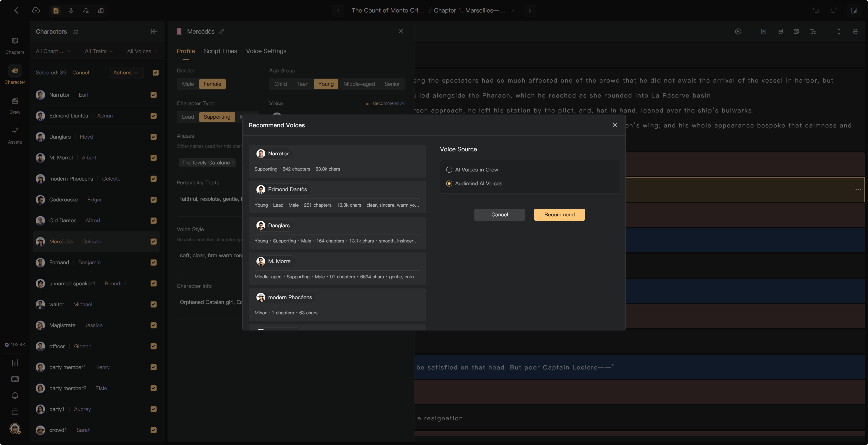Open Crew in the left sidebar
The width and height of the screenshot is (868, 445).
click(x=15, y=105)
